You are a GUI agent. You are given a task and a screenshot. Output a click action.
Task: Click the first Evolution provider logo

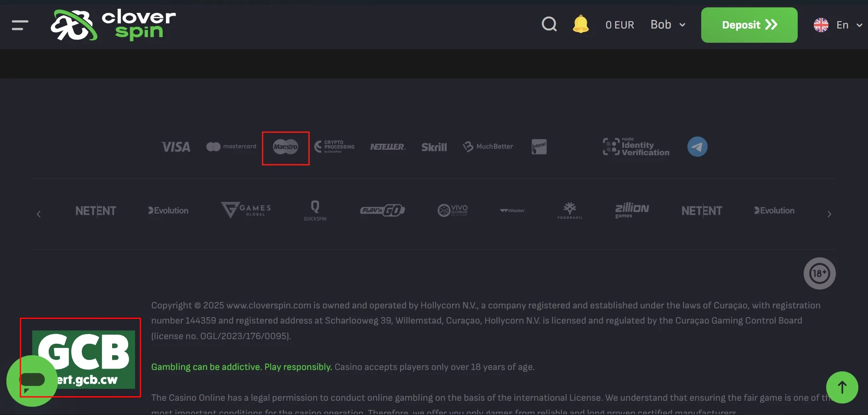(x=168, y=210)
